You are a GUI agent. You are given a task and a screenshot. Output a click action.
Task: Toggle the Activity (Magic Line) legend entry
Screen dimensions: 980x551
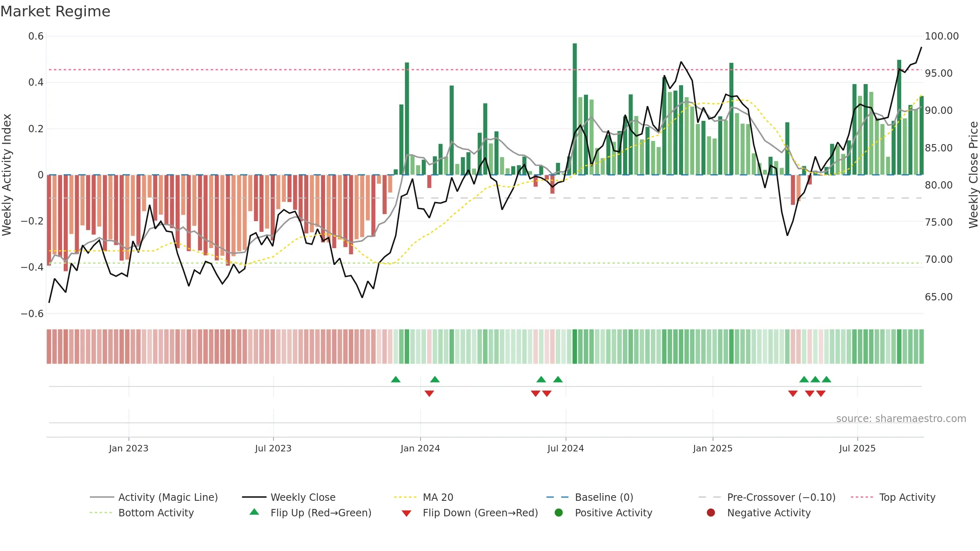point(154,497)
